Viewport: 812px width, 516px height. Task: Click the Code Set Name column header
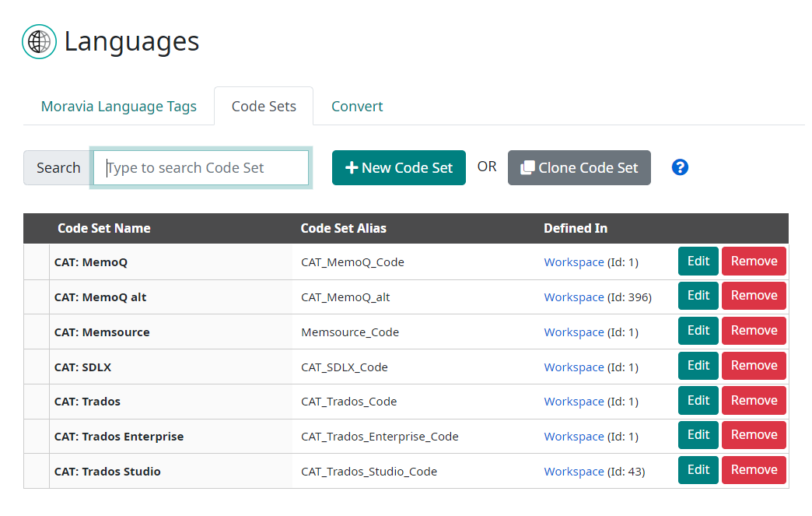[104, 229]
